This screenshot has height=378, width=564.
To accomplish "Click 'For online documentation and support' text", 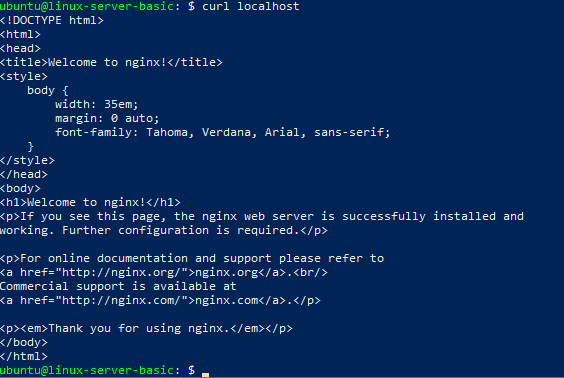I will (146, 259).
